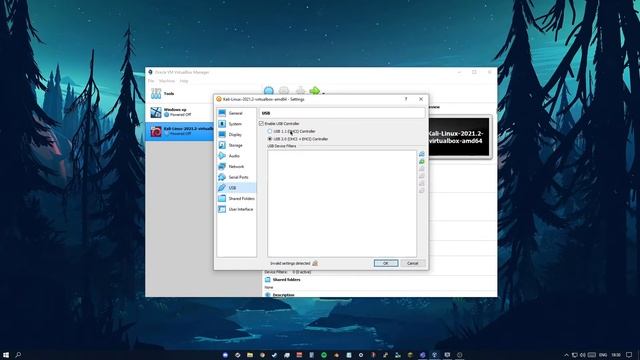Screen dimensions: 640x360
Task: Add a new empty USB filter
Action: click(422, 154)
